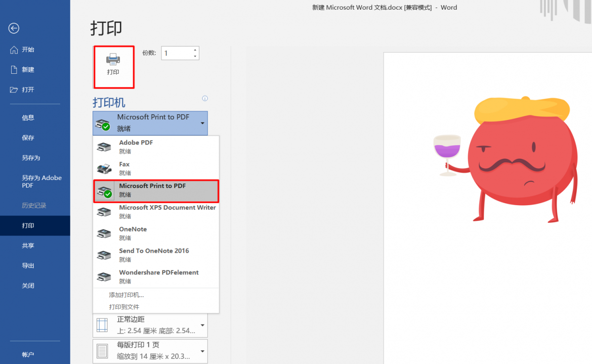This screenshot has height=364, width=592.
Task: Click the 份数 copies input field
Action: (x=177, y=53)
